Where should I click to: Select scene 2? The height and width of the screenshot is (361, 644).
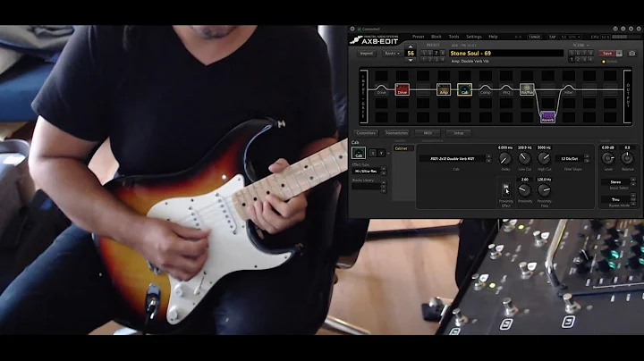coord(578,60)
